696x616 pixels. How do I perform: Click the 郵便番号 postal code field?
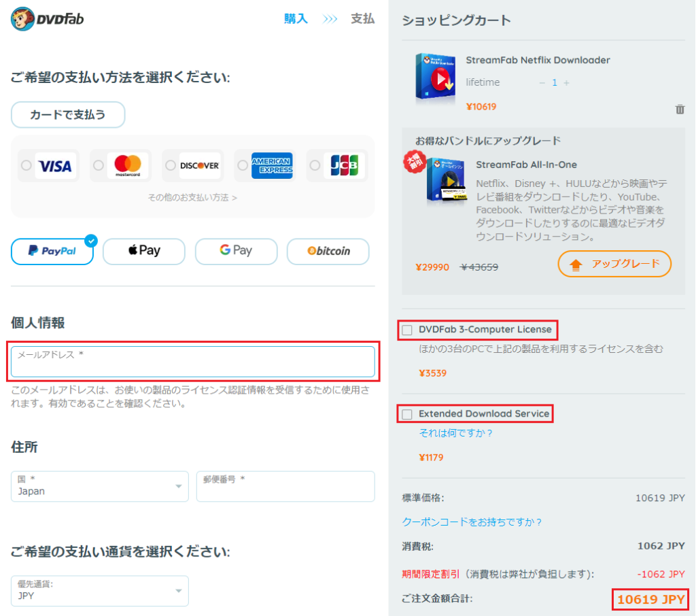tap(285, 486)
